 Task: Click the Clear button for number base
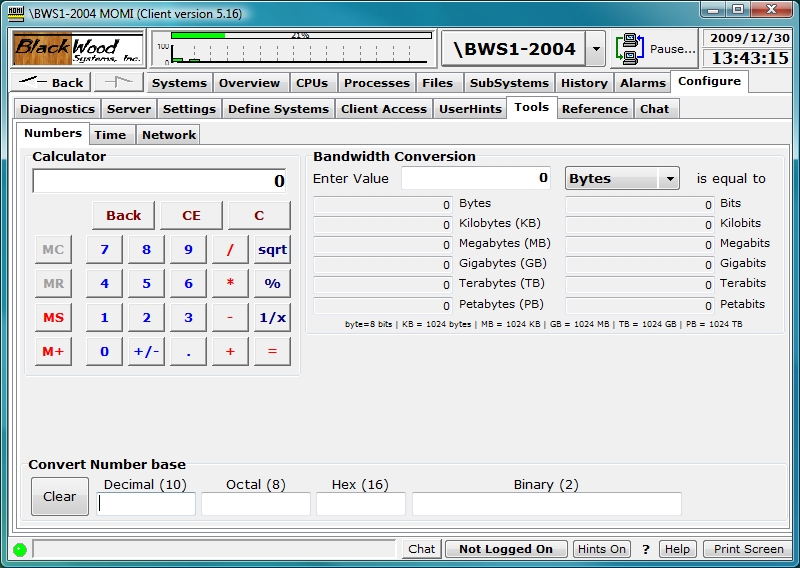(x=59, y=497)
